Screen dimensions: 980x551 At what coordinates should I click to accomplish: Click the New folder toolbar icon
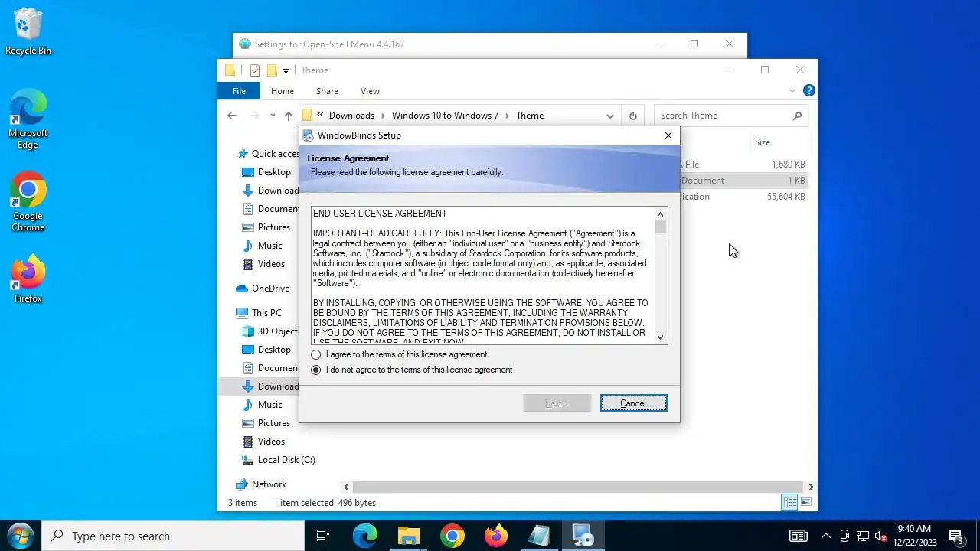[x=272, y=70]
